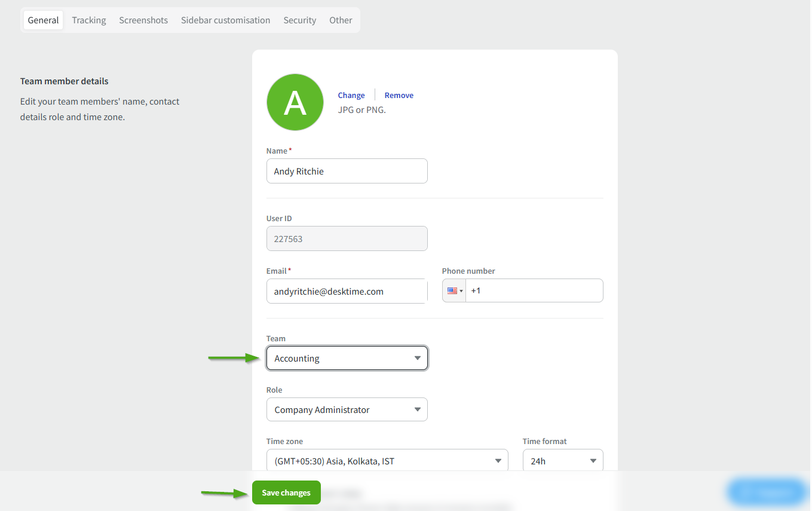Click the Save changes button
Image resolution: width=812 pixels, height=511 pixels.
pos(286,493)
